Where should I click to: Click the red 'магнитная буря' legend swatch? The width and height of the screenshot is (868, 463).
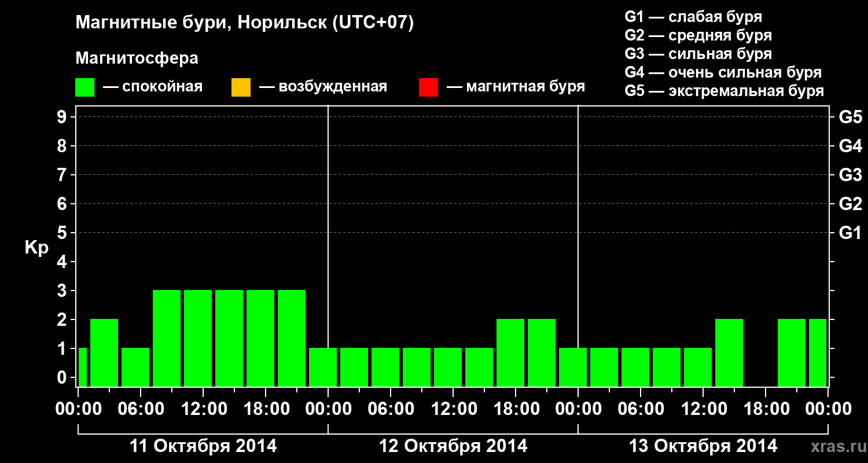[428, 87]
